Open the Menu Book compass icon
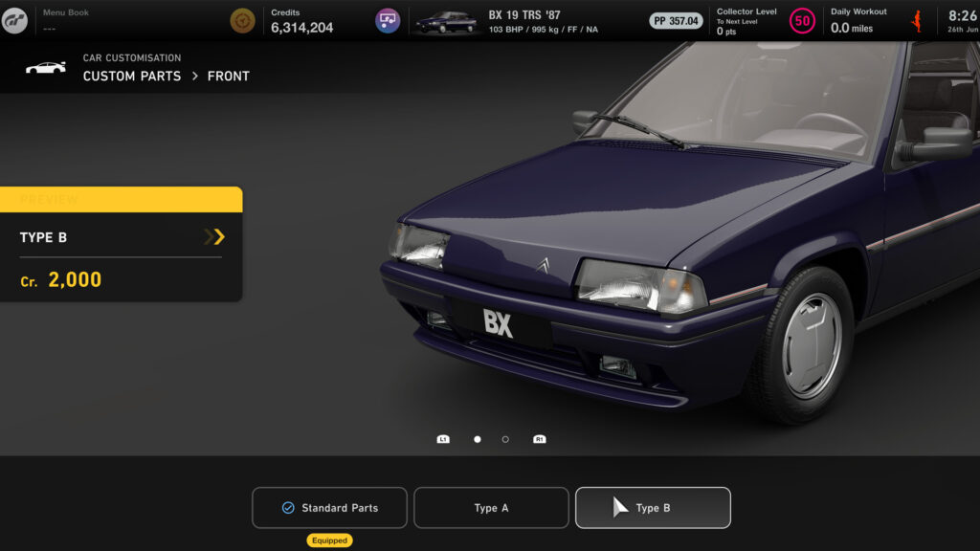Viewport: 980px width, 551px height. (242, 21)
